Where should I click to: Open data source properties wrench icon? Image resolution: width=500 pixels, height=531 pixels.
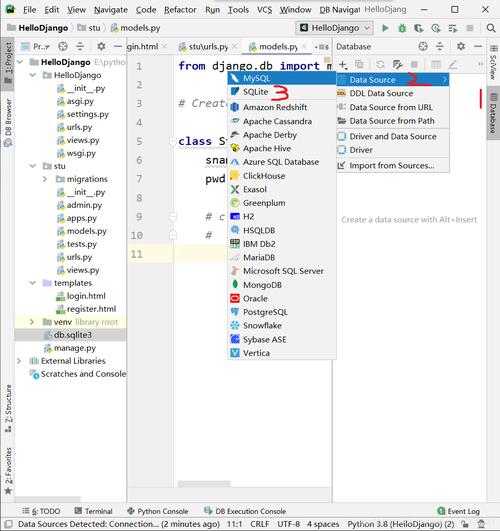[397, 64]
